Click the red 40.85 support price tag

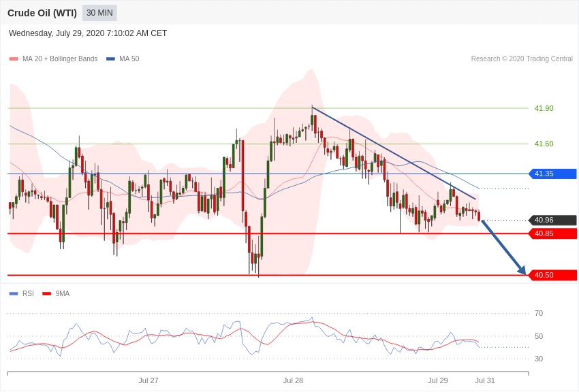tap(552, 233)
